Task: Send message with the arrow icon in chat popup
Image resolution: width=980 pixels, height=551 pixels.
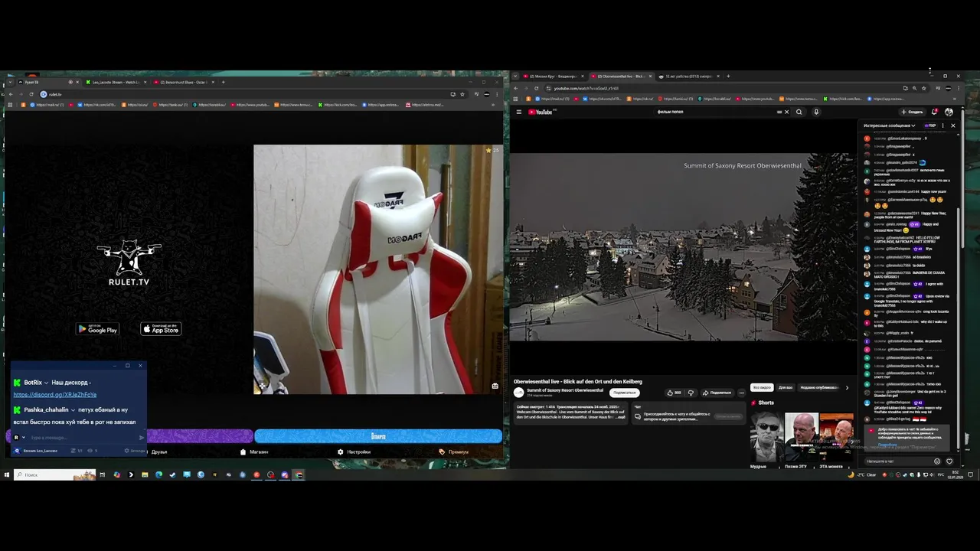Action: (x=142, y=438)
